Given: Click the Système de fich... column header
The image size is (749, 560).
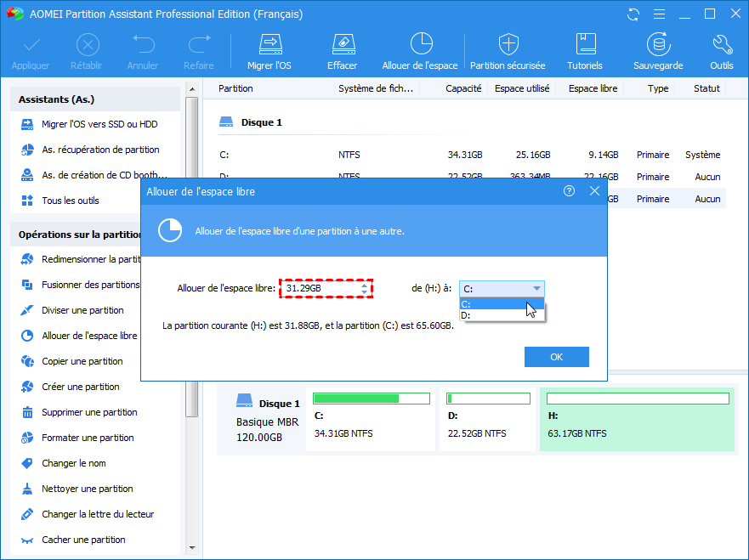Looking at the screenshot, I should click(377, 88).
